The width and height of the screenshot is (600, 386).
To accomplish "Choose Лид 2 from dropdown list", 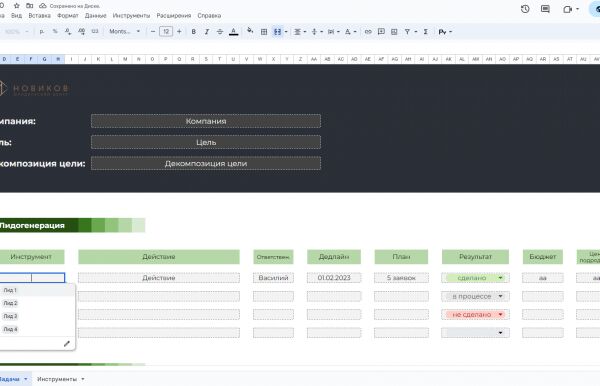I will (x=10, y=303).
